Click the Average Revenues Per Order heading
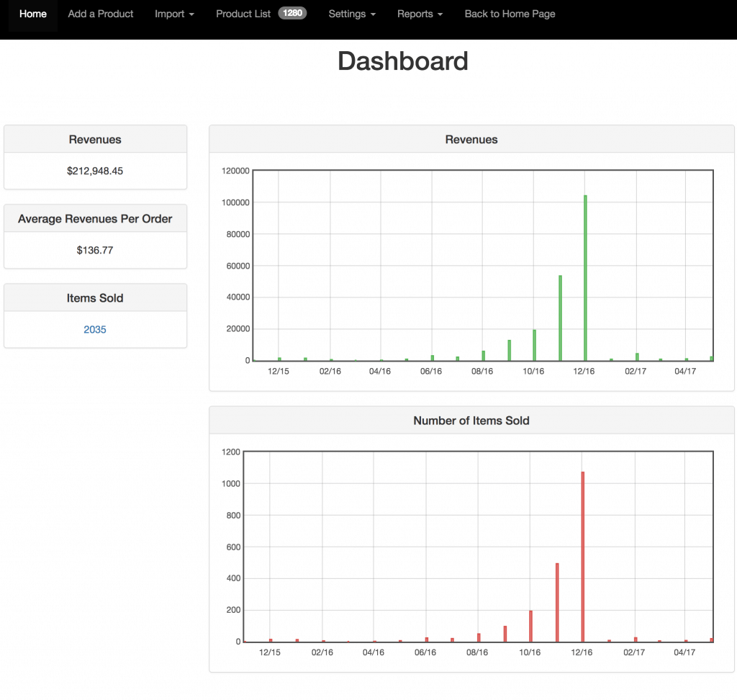737x700 pixels. (95, 219)
